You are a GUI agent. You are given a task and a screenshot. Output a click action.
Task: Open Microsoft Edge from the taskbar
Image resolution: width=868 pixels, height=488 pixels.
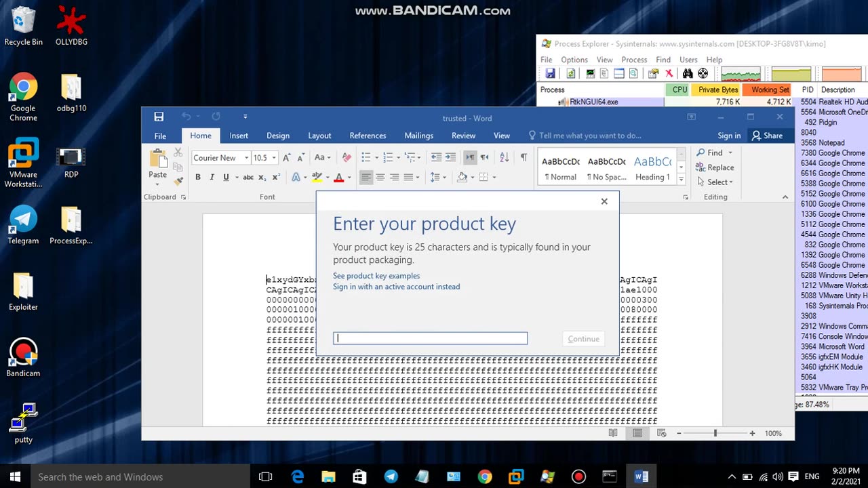point(297,476)
